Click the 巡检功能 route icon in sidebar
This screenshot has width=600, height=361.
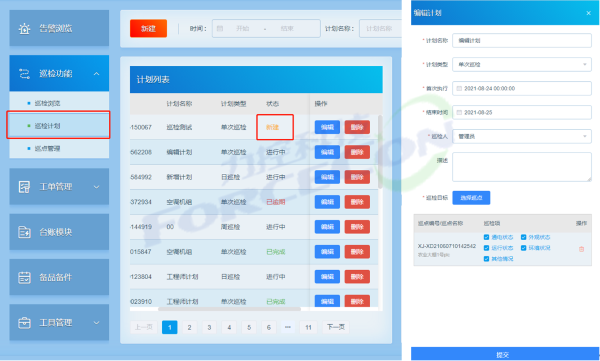pos(24,74)
